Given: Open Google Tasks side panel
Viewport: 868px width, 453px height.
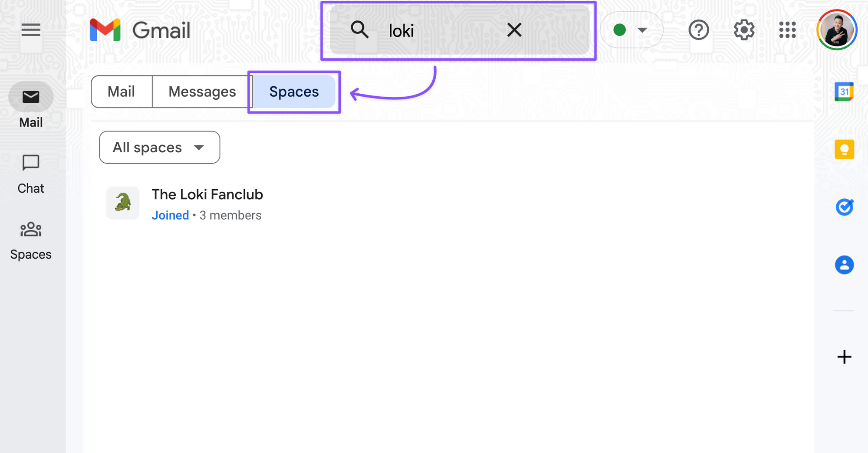Looking at the screenshot, I should [844, 207].
